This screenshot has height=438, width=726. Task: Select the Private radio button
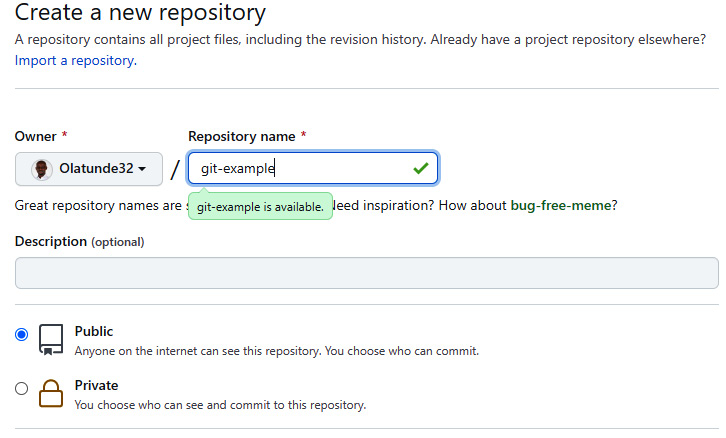coord(22,389)
